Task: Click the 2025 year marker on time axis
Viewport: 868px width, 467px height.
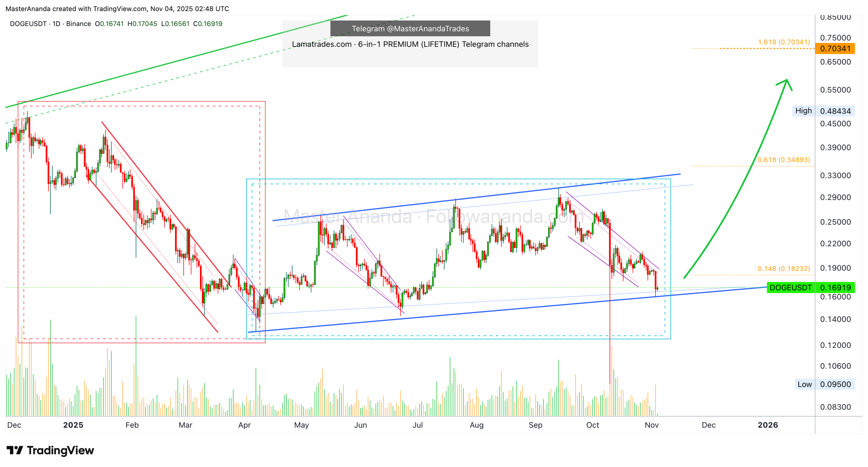Action: (73, 425)
